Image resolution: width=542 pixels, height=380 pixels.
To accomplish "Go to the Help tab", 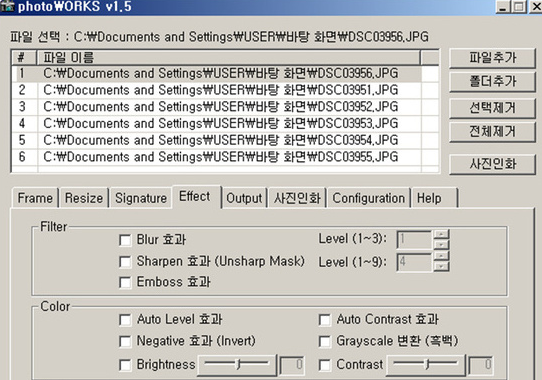I will (434, 198).
